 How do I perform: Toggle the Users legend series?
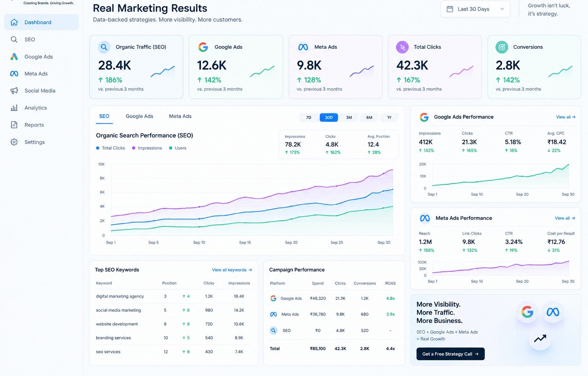tap(178, 148)
